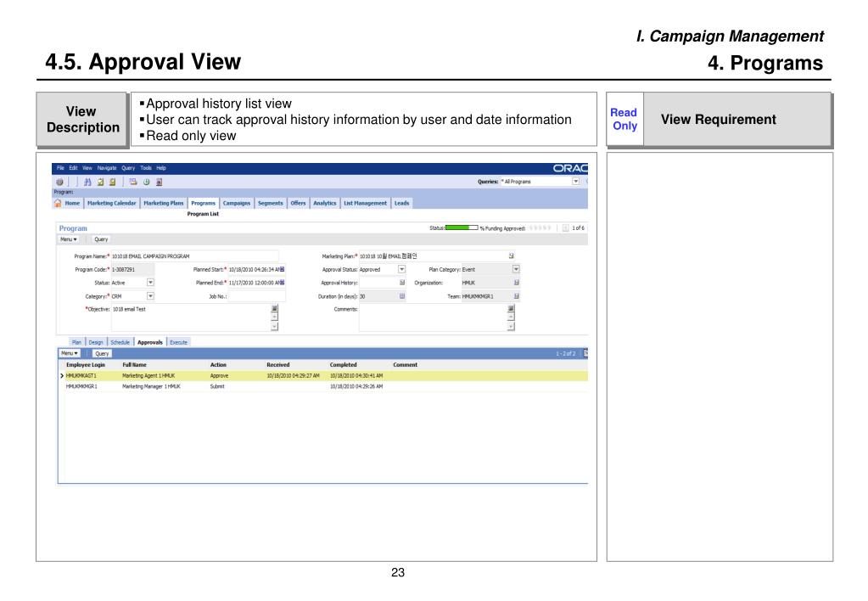Click the toolbar icon left of the clock
Image resolution: width=868 pixels, height=601 pixels.
[133, 182]
